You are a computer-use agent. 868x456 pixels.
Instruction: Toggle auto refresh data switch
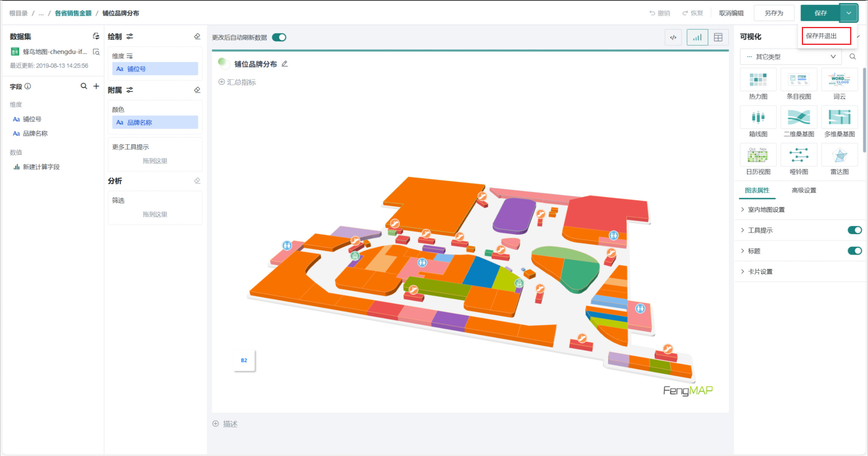279,37
